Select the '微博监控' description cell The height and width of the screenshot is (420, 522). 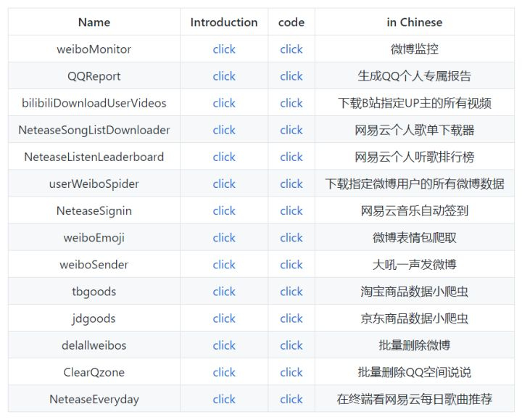point(415,49)
